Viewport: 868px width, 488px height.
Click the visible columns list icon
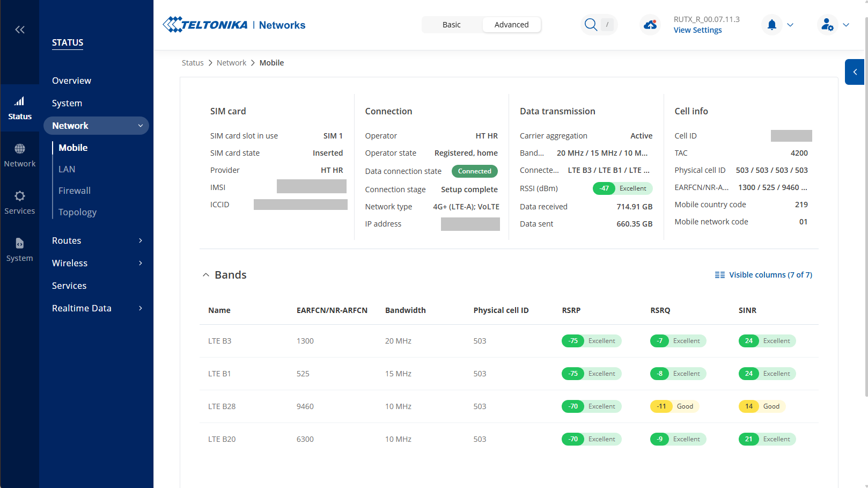pyautogui.click(x=720, y=275)
